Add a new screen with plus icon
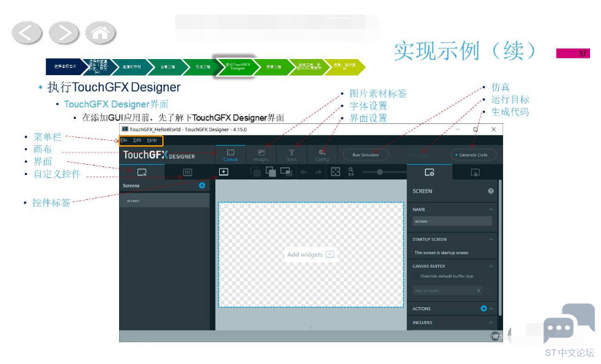 click(202, 185)
